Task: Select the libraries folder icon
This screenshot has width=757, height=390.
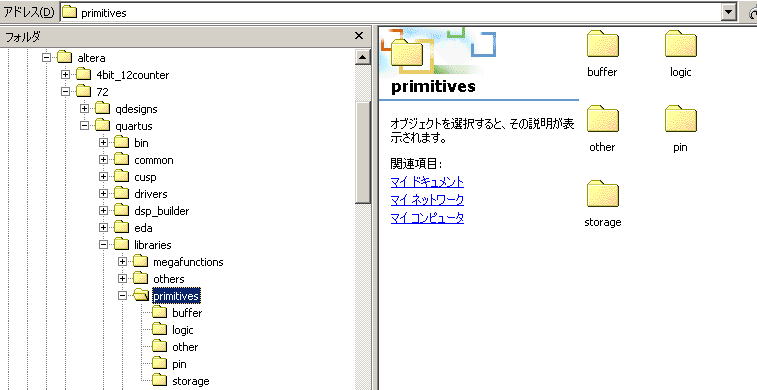Action: pos(121,244)
